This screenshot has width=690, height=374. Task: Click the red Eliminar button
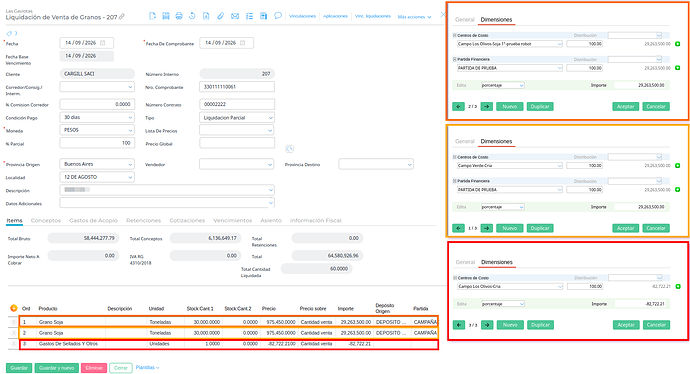pyautogui.click(x=94, y=368)
